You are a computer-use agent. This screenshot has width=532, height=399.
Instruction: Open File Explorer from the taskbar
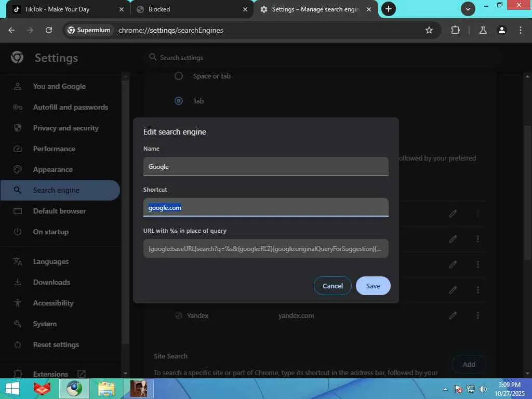[106, 389]
